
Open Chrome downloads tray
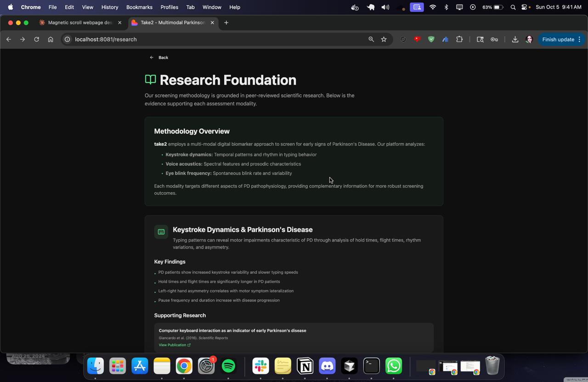[515, 40]
